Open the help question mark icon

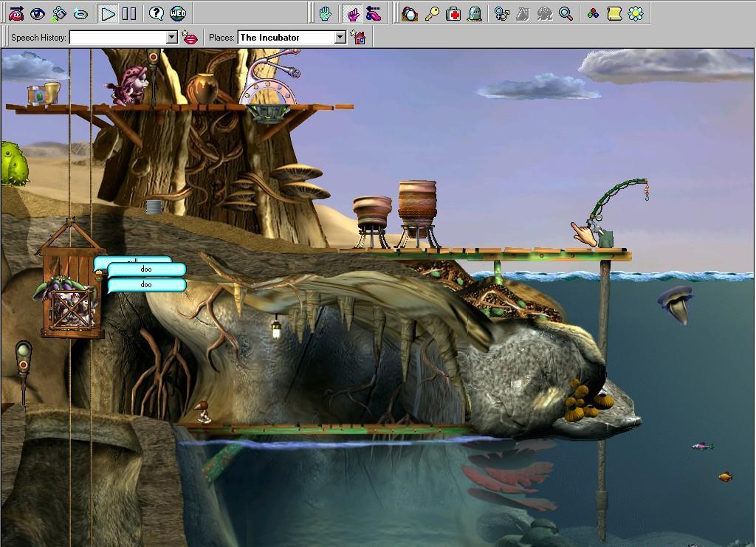[156, 13]
